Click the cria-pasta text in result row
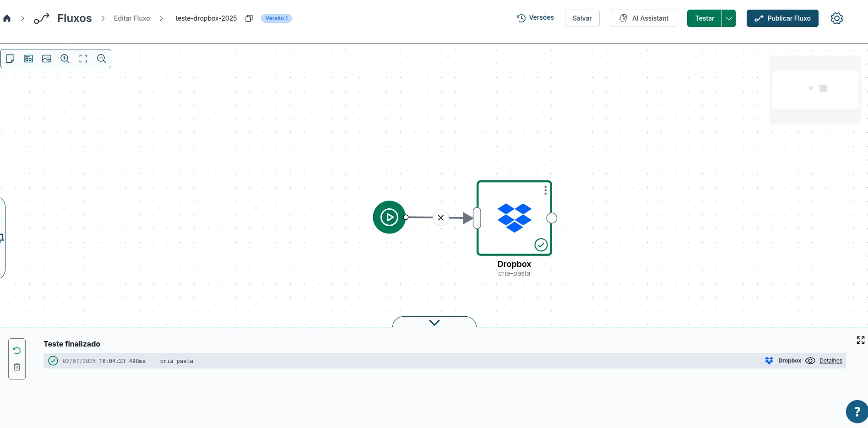The height and width of the screenshot is (428, 868). (x=177, y=361)
